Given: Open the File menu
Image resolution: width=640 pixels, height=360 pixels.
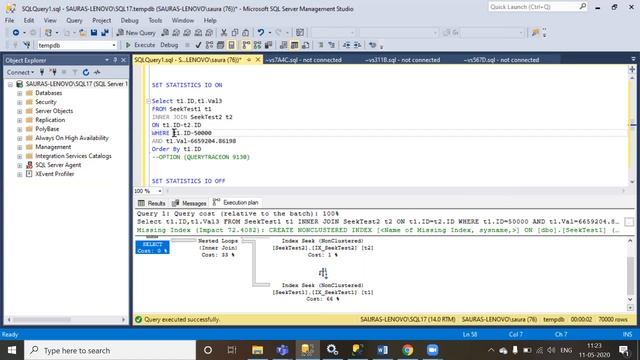Looking at the screenshot, I should [x=9, y=20].
